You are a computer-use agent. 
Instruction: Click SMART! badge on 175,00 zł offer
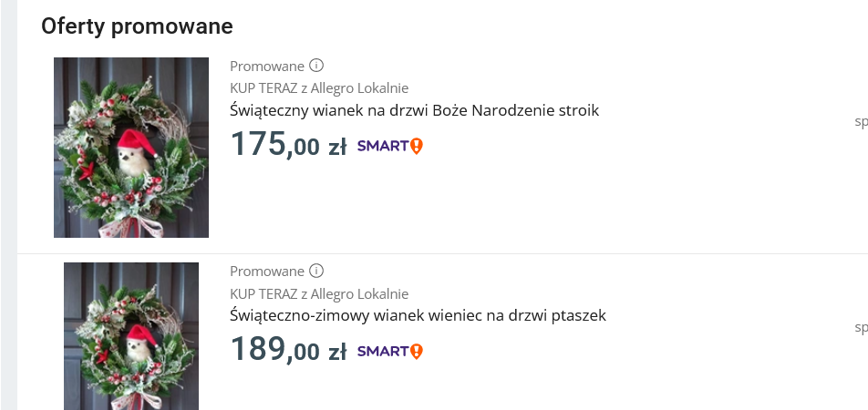point(390,146)
